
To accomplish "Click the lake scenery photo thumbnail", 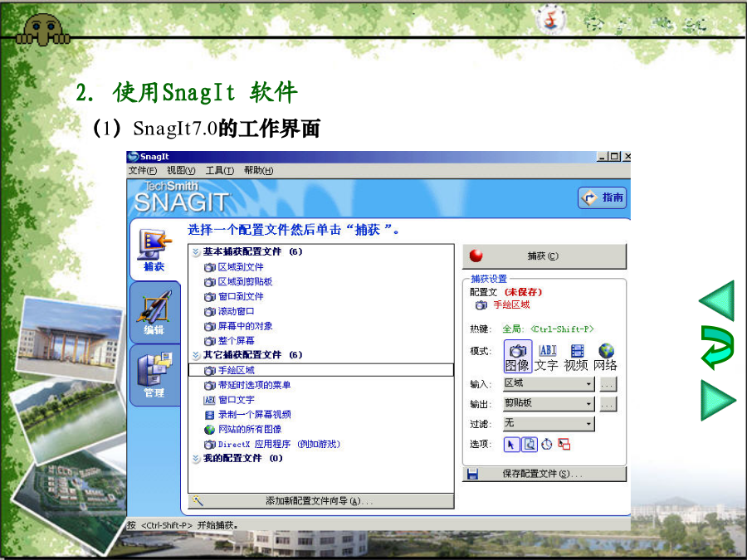I will tap(68, 418).
